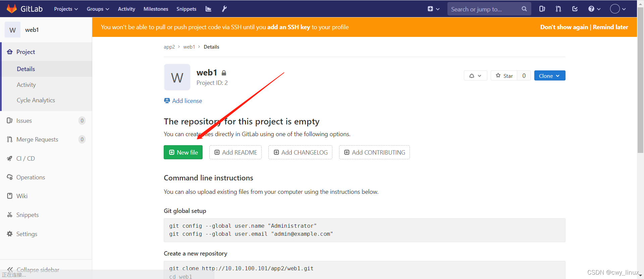Screen dimensions: 644x279
Task: Click the Issues count badge 0
Action: tap(82, 121)
